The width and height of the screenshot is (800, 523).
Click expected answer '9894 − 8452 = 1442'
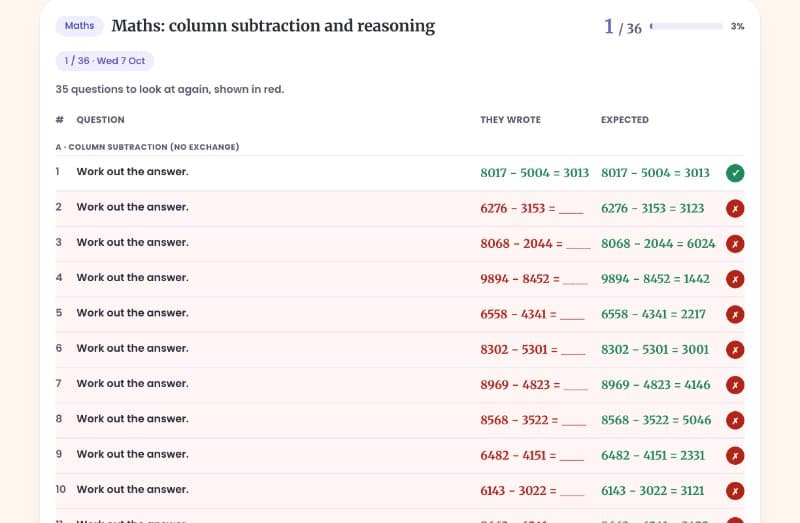point(655,279)
